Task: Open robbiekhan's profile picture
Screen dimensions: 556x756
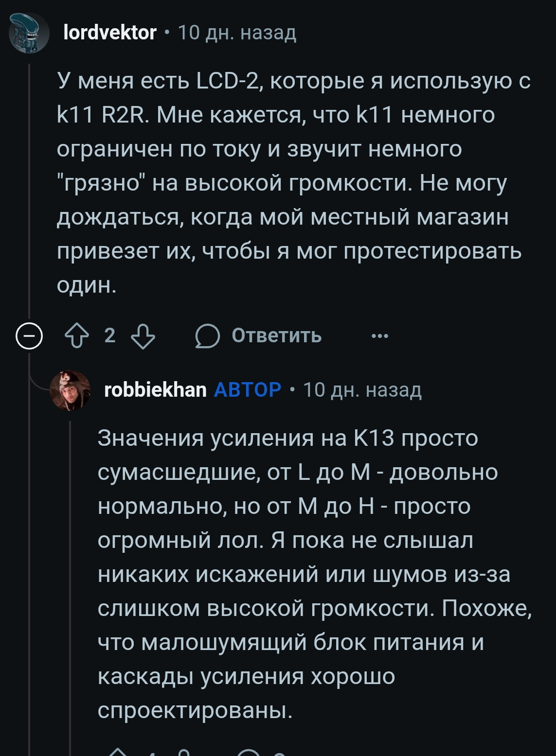Action: tap(71, 390)
